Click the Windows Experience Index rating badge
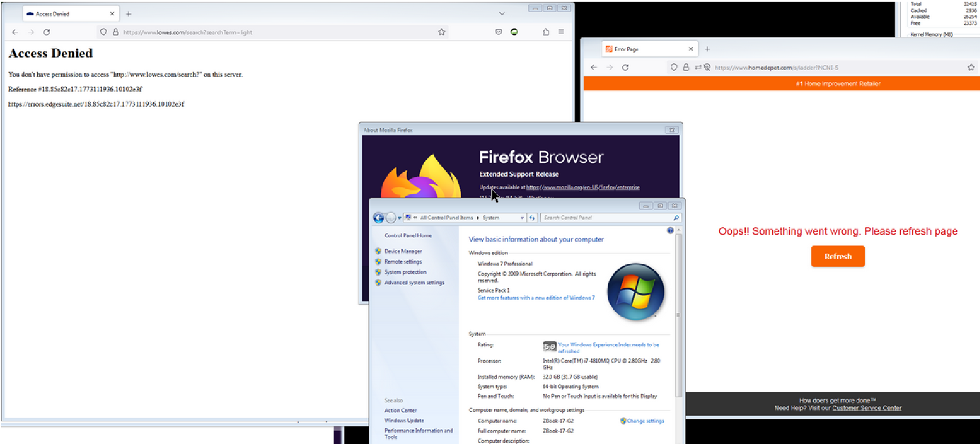Image resolution: width=980 pixels, height=444 pixels. tap(549, 346)
